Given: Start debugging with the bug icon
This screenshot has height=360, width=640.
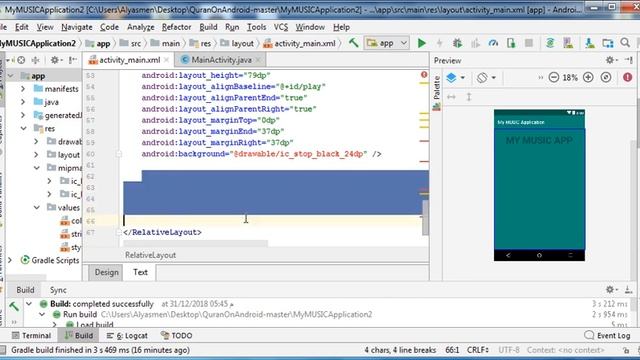Looking at the screenshot, I should (x=457, y=43).
